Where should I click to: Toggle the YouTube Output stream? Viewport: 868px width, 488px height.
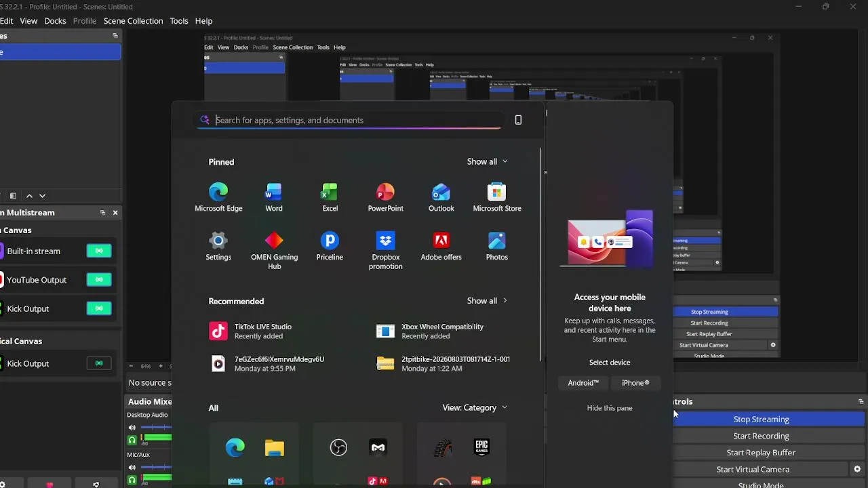tap(99, 279)
